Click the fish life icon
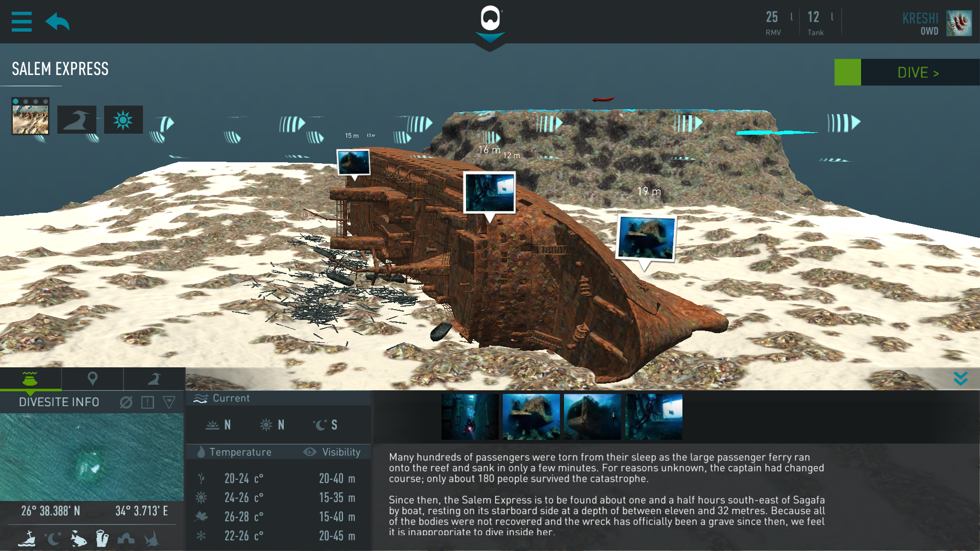This screenshot has width=980, height=551. [78, 539]
